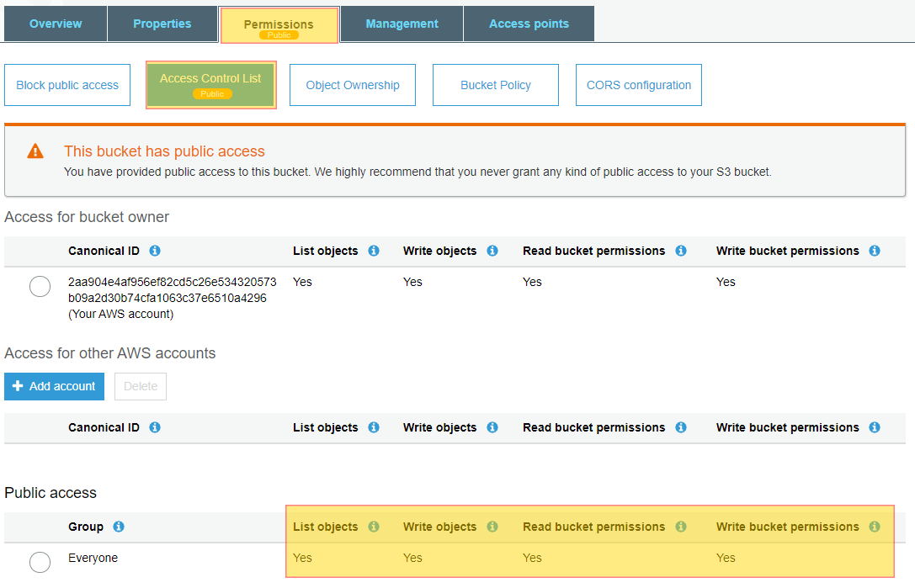Click the Public badge on Permissions tab
The image size is (915, 588).
coord(279,35)
